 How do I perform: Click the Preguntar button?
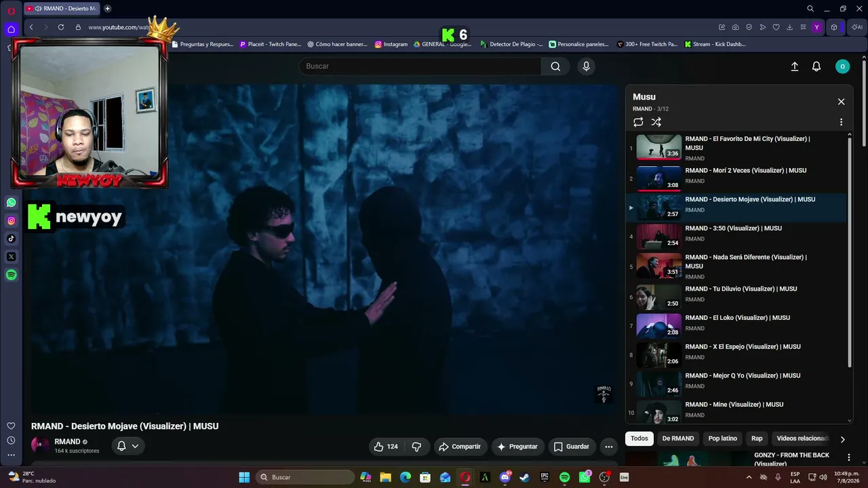point(518,447)
